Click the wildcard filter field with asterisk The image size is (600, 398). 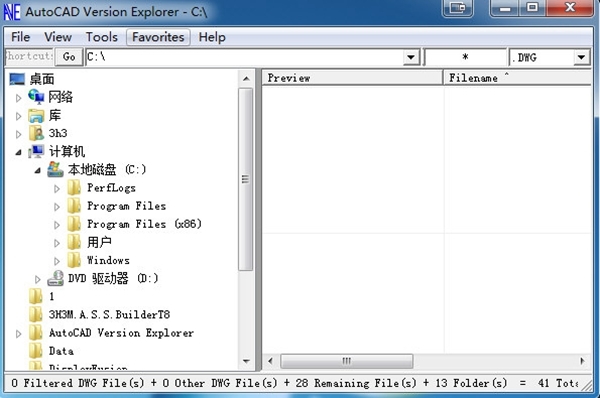pyautogui.click(x=465, y=57)
